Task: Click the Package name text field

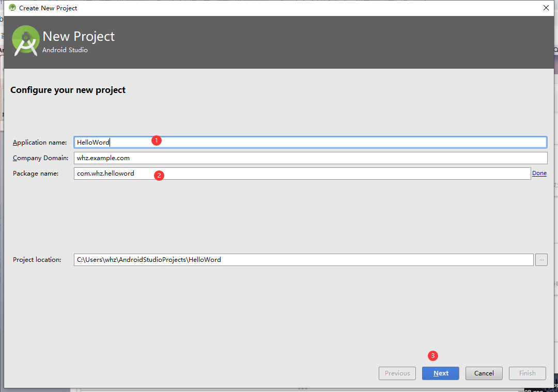Action: pos(302,174)
